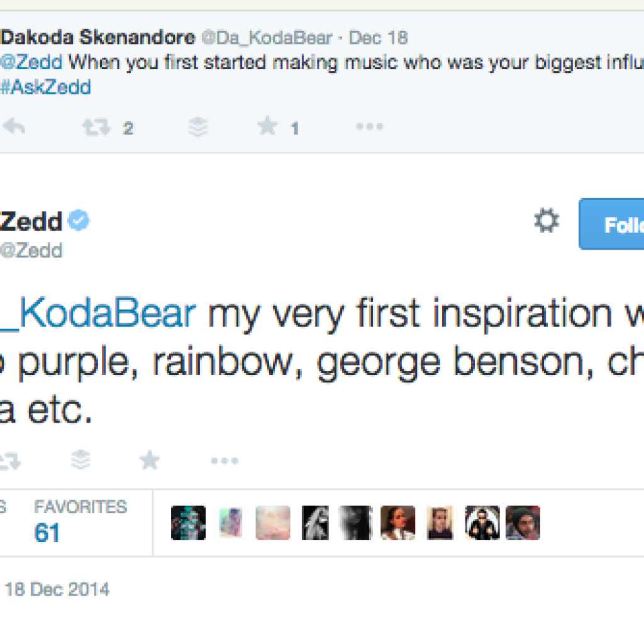The height and width of the screenshot is (644, 644).
Task: Click Zedd's verified badge
Action: pyautogui.click(x=80, y=221)
